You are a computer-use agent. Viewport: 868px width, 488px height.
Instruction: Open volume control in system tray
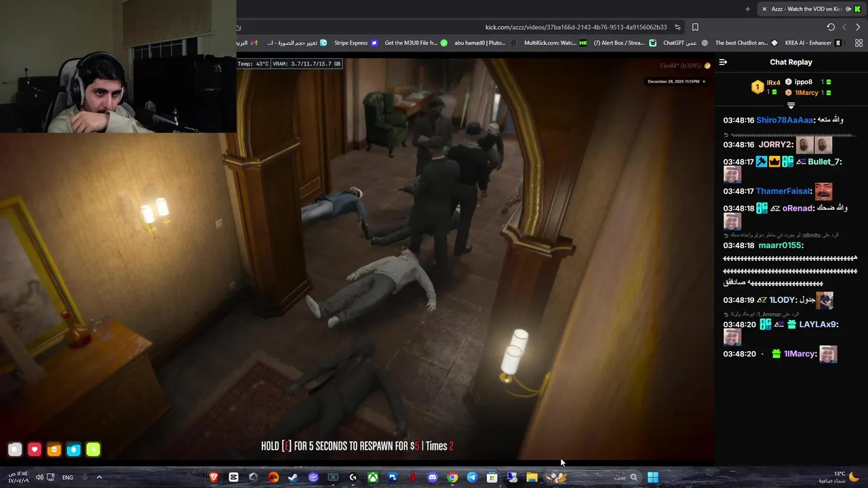tap(39, 477)
